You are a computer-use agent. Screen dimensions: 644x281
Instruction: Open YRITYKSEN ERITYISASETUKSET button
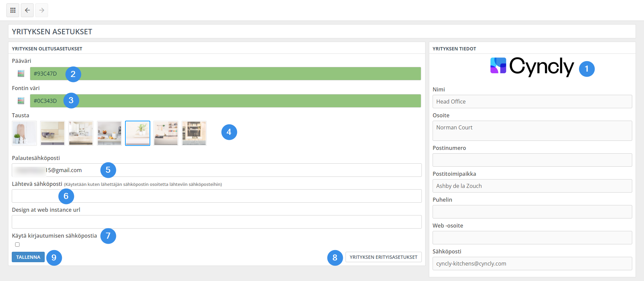click(x=383, y=257)
